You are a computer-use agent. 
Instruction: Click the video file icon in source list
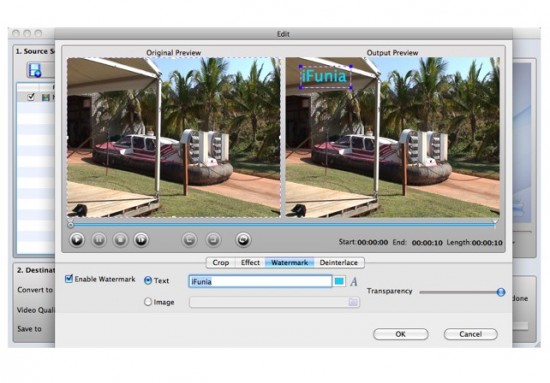[46, 97]
